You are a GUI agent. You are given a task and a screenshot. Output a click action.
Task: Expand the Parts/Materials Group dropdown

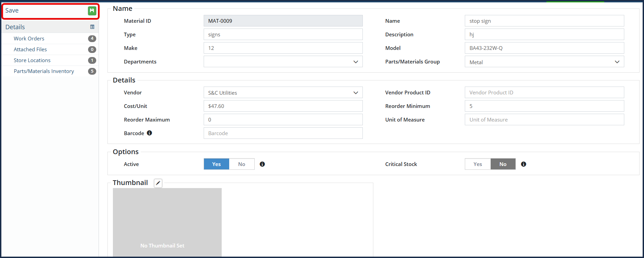click(x=544, y=62)
